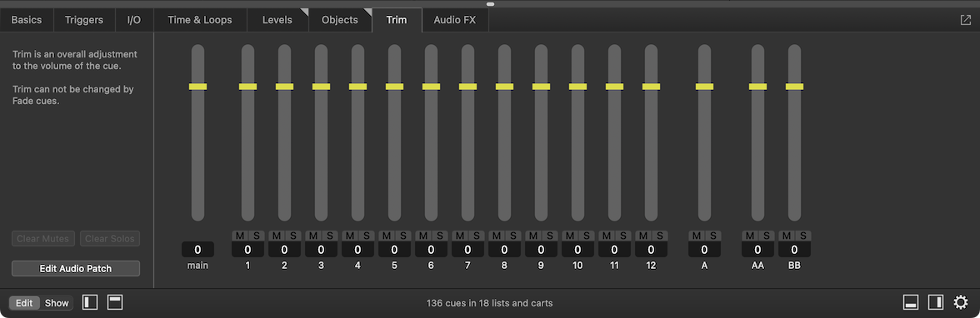Viewport: 980px width, 318px height.
Task: Toggle the top toolbar panel icon
Action: tap(115, 303)
